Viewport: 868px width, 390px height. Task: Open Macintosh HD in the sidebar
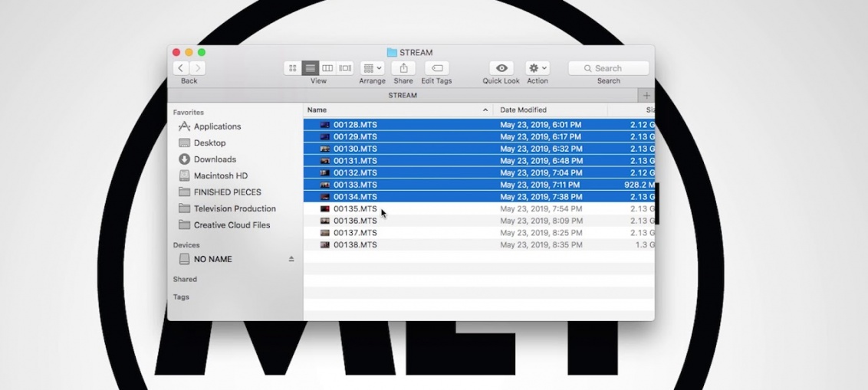[x=220, y=175]
